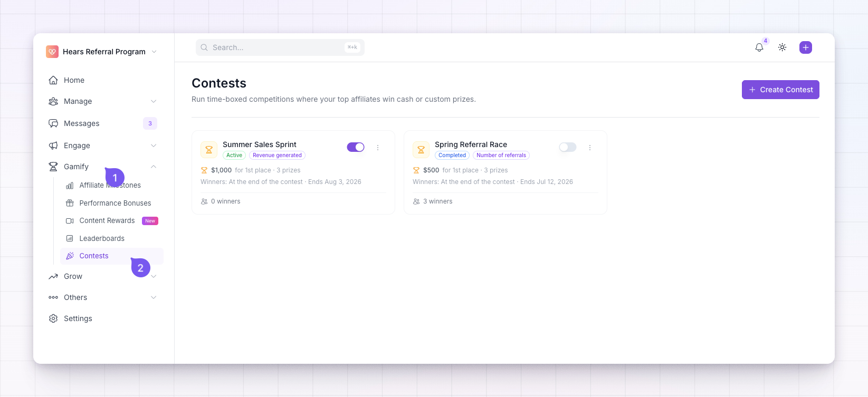This screenshot has height=397, width=868.
Task: Open notifications bell icon
Action: [x=759, y=47]
